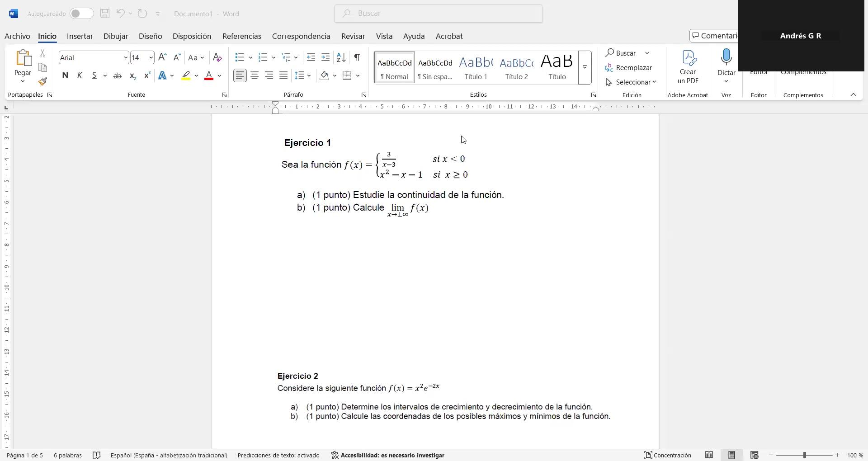868x461 pixels.
Task: Start dictation with the Dictar microphone
Action: click(x=726, y=57)
